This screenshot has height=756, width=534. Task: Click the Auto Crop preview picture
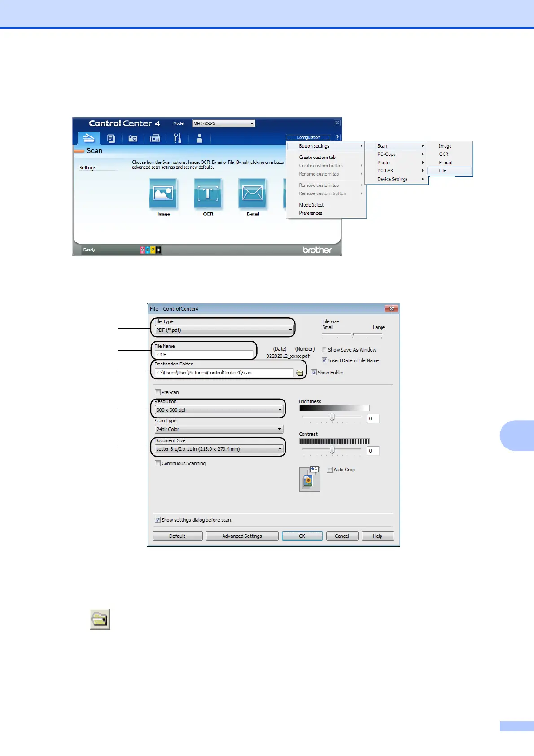pyautogui.click(x=310, y=479)
